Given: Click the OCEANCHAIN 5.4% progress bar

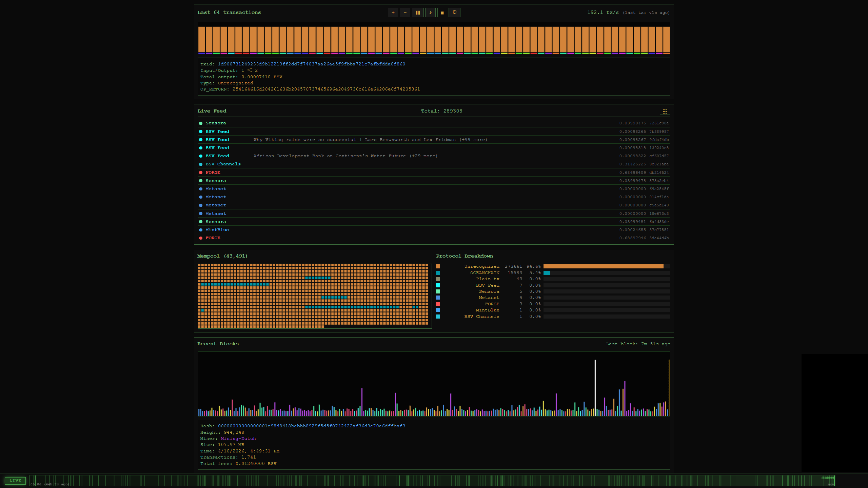Looking at the screenshot, I should coord(607,273).
